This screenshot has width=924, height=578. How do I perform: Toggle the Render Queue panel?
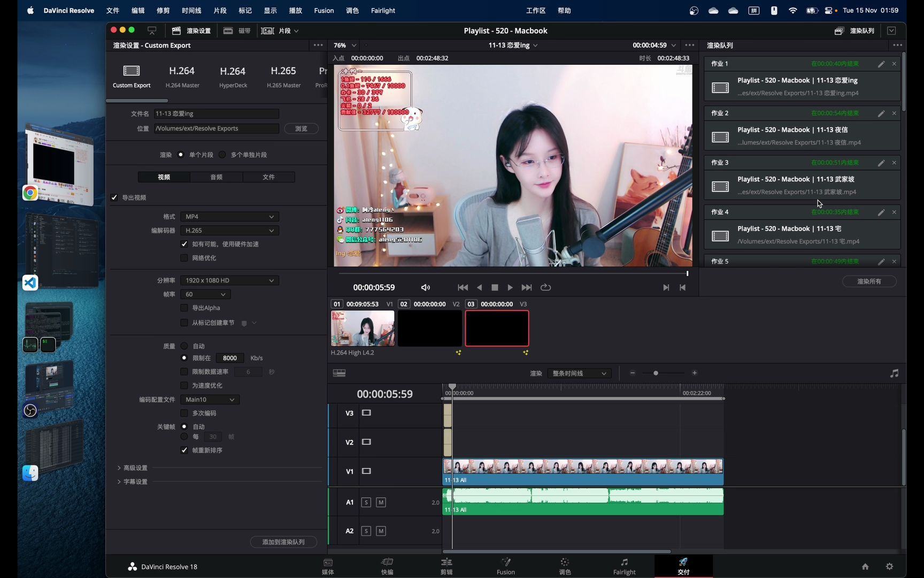point(854,31)
